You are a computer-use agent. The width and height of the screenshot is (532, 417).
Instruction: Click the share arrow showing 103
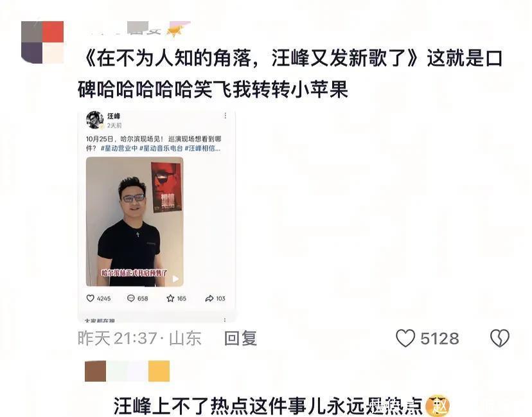209,298
